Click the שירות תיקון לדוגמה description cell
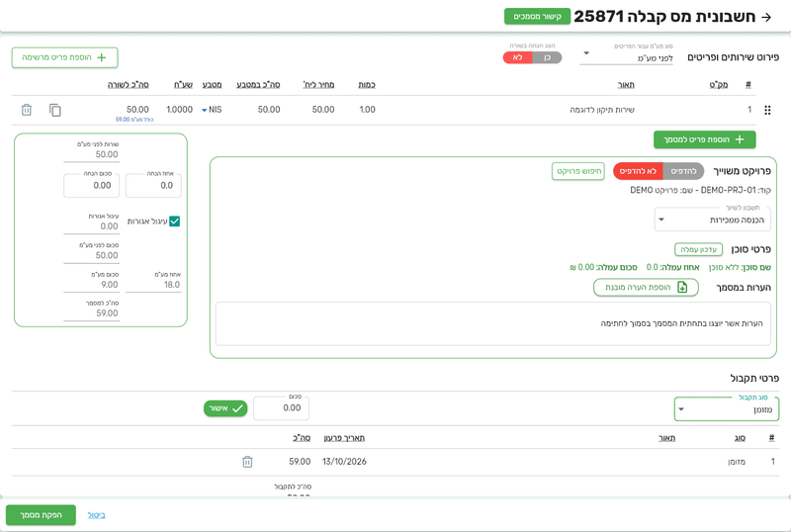This screenshot has height=532, width=791. [x=602, y=110]
